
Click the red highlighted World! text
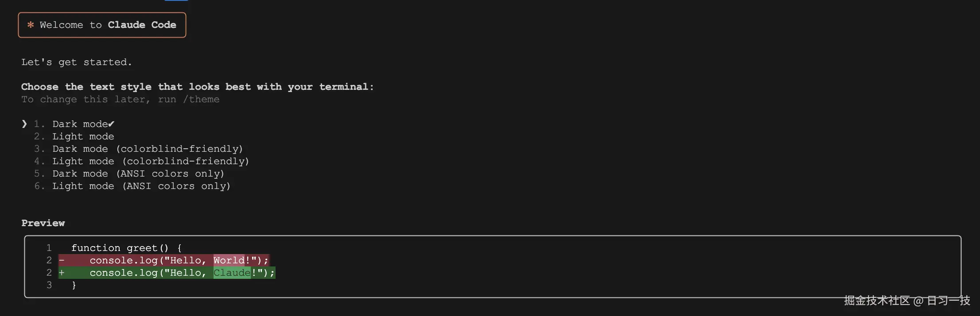[229, 260]
